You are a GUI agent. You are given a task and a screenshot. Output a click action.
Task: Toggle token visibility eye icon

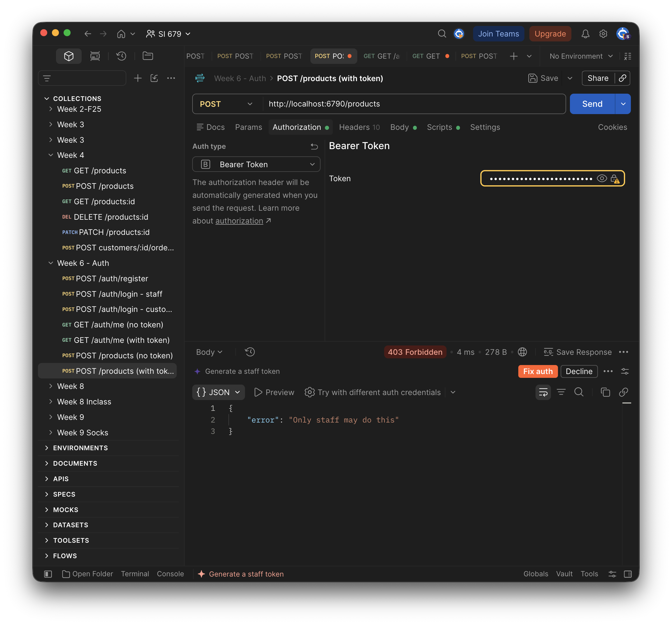point(601,179)
